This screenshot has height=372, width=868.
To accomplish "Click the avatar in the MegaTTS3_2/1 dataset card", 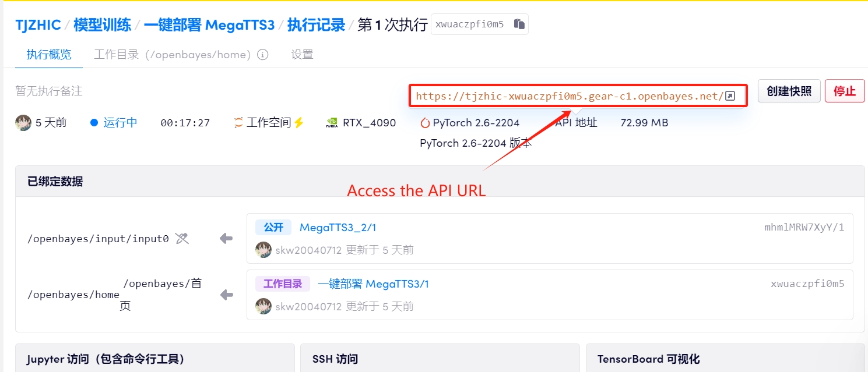I will pyautogui.click(x=263, y=250).
